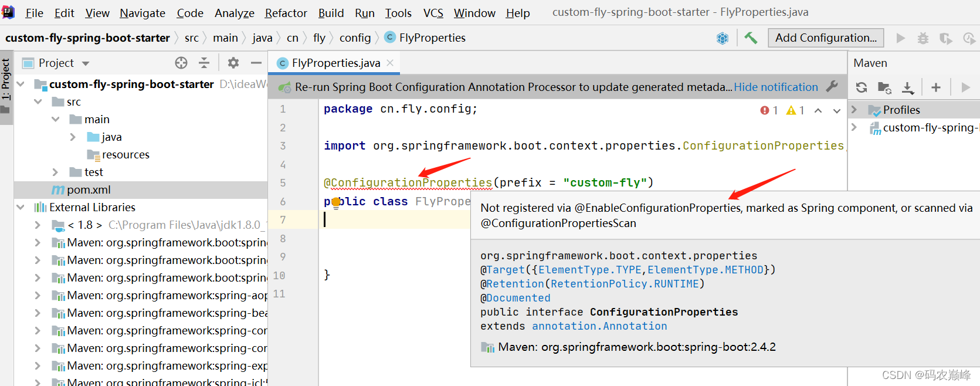Go to next highlighted error arrow
This screenshot has height=386, width=980.
[x=837, y=110]
